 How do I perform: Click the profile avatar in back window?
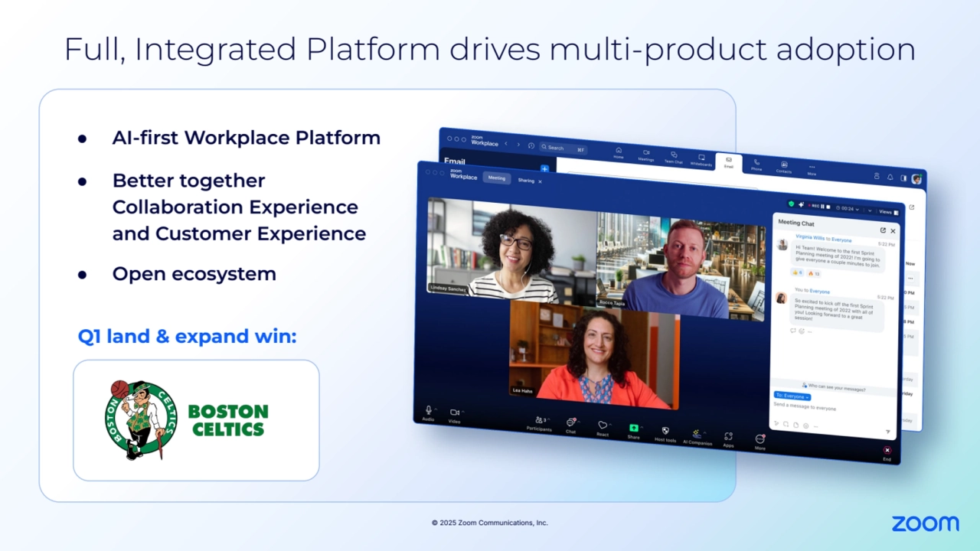coord(916,179)
